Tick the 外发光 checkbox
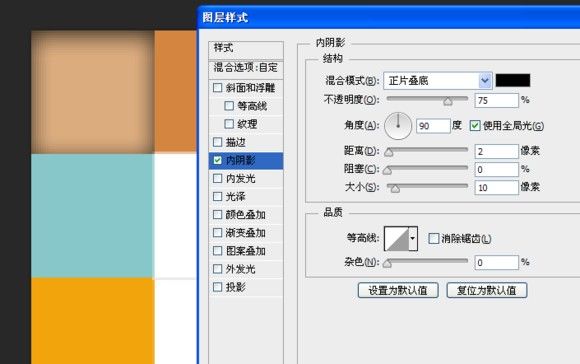The width and height of the screenshot is (580, 364). [x=218, y=269]
